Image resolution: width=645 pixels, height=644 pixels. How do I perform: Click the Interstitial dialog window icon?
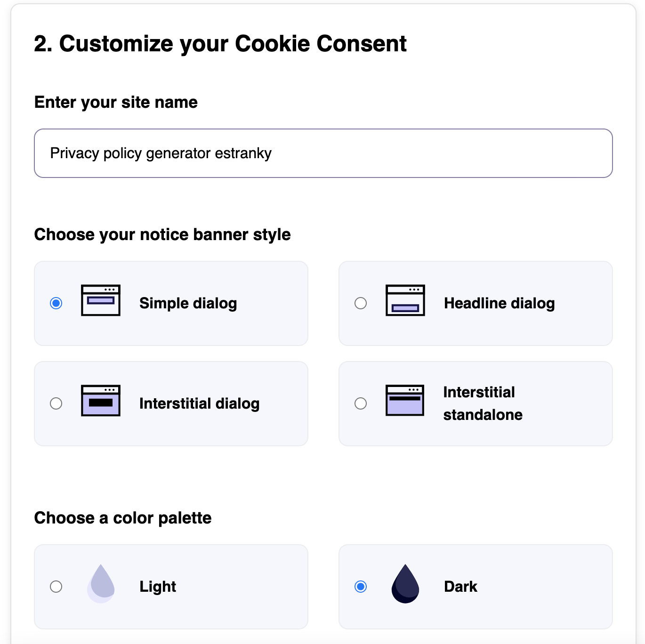[x=101, y=401]
